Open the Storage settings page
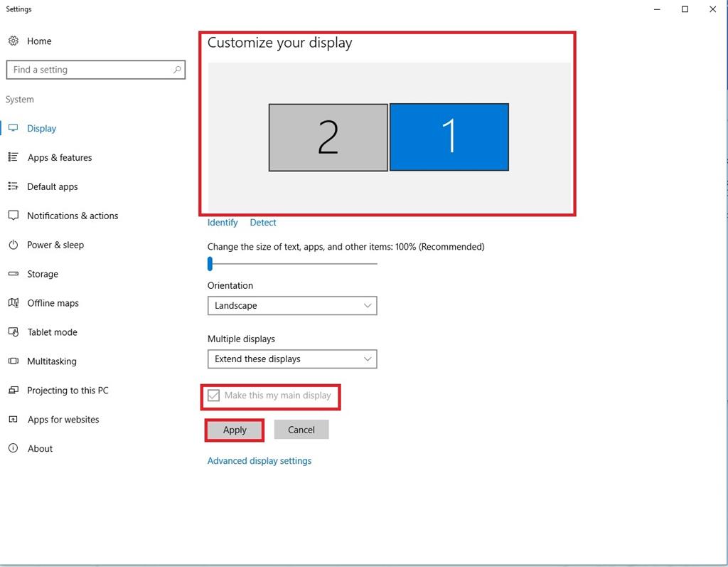 (x=43, y=274)
